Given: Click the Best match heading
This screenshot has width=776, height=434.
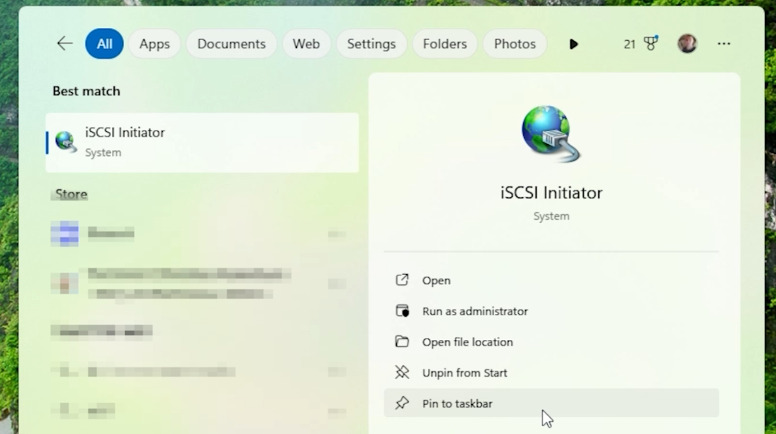Looking at the screenshot, I should pos(86,91).
